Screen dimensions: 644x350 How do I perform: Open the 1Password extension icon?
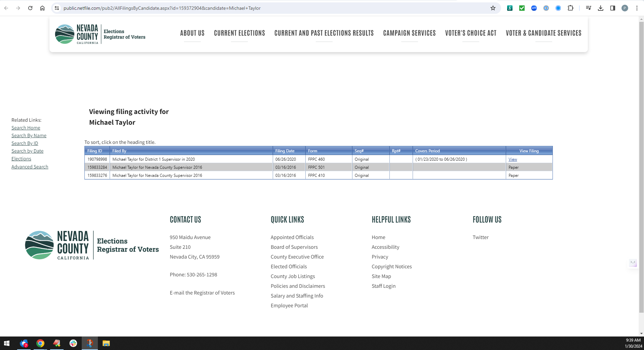click(x=546, y=8)
